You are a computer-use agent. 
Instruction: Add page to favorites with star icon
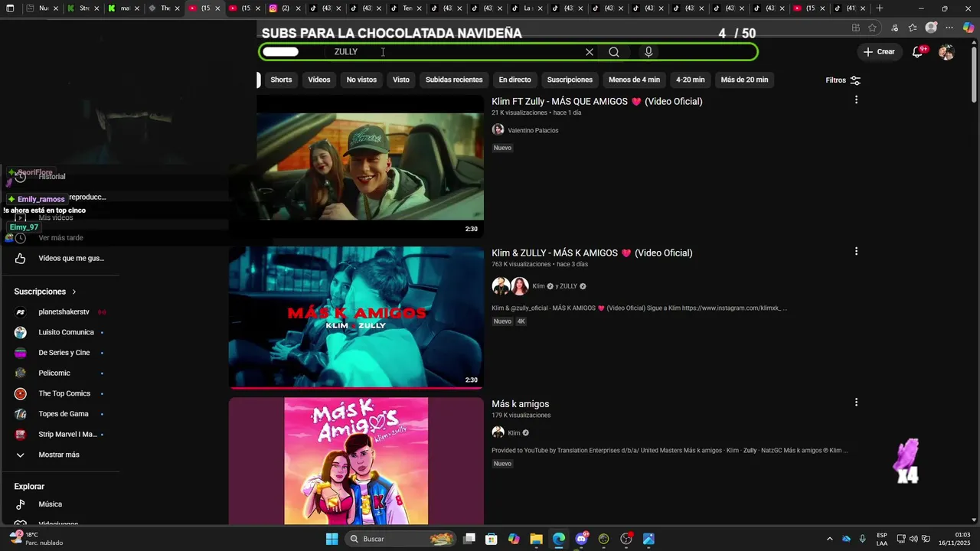tap(872, 28)
